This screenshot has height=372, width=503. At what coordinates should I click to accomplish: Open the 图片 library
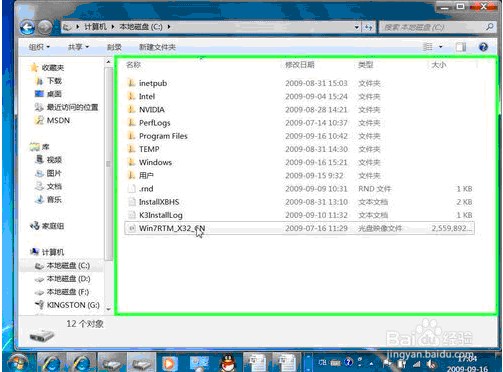(x=54, y=173)
